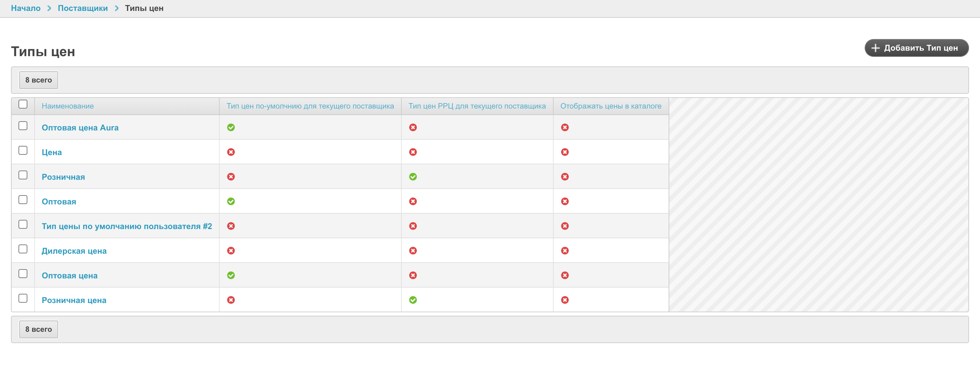Toggle the select-all checkbox in table header
The image size is (980, 365).
(23, 104)
